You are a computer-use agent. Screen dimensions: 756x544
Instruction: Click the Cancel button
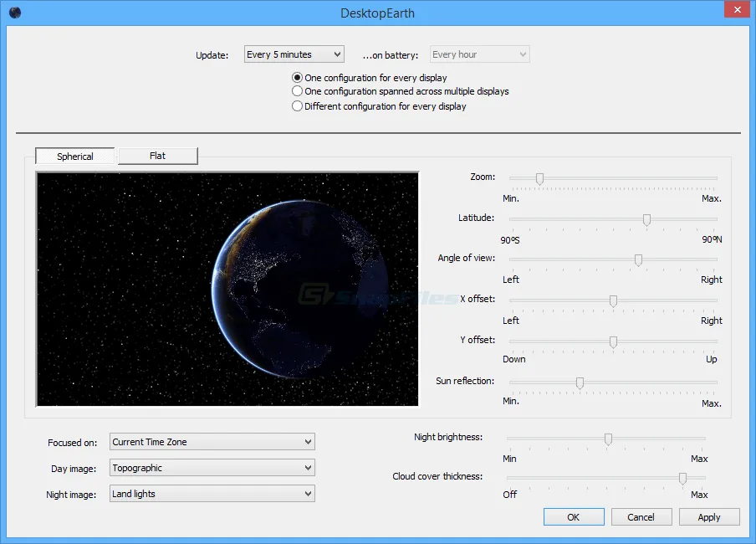(x=641, y=517)
